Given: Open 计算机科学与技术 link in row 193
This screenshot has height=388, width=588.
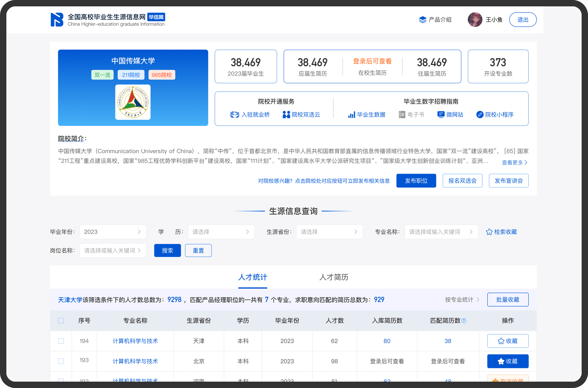Looking at the screenshot, I should [135, 361].
